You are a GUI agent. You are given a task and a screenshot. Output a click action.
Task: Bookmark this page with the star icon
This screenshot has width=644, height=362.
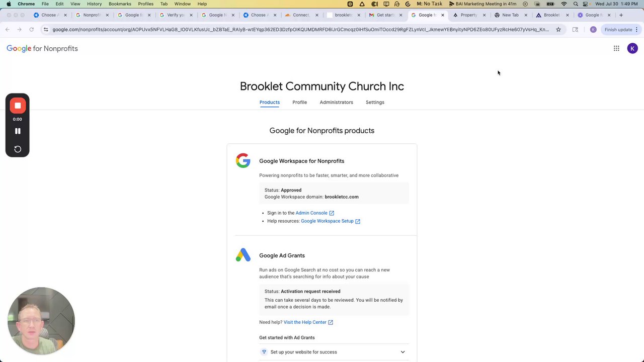pos(558,30)
